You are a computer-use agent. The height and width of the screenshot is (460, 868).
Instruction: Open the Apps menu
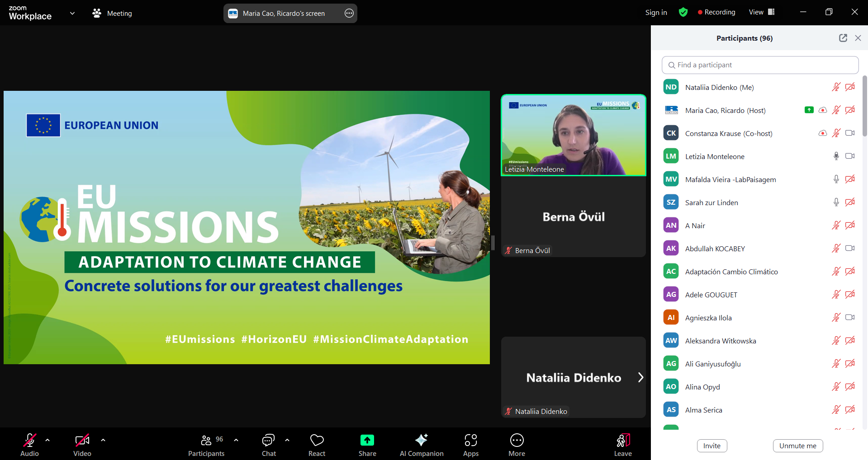(471, 445)
